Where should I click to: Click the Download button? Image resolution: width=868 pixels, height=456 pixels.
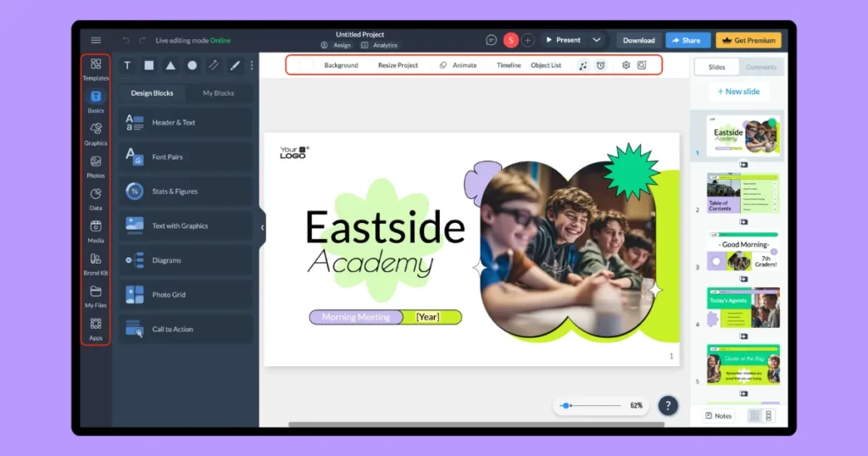pos(638,40)
